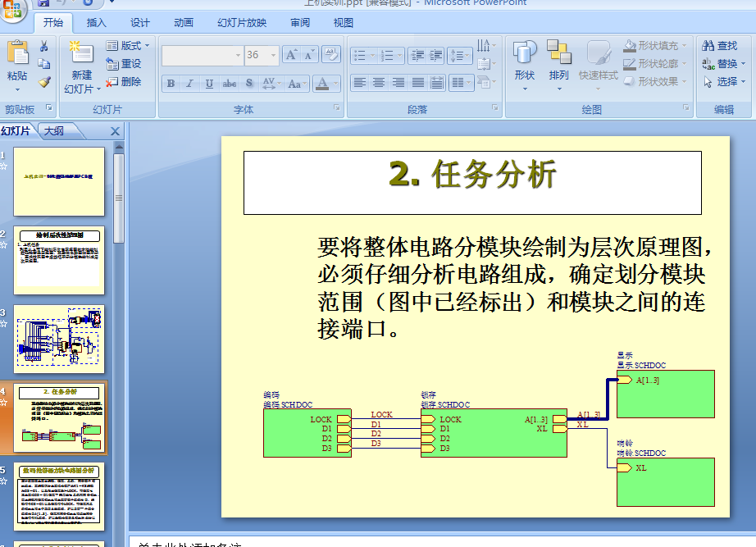Image resolution: width=756 pixels, height=547 pixels.
Task: Switch to the 设计 ribbon tab
Action: click(x=140, y=23)
